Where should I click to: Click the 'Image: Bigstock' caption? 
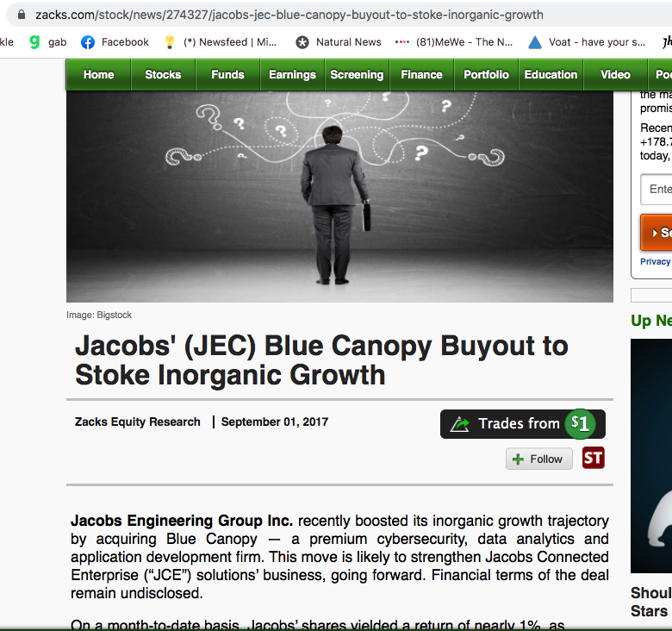pyautogui.click(x=99, y=315)
